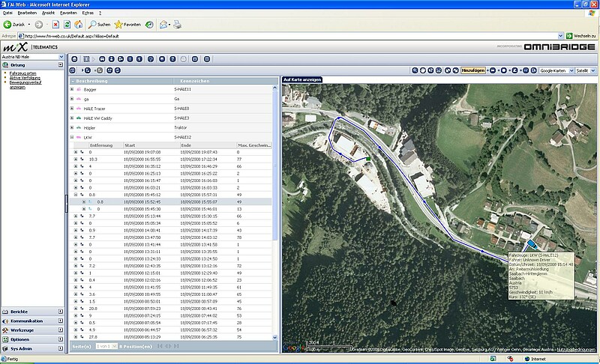Select the trip row with distance 27.8
Image resolution: width=600 pixels, height=364 pixels.
[x=172, y=337]
